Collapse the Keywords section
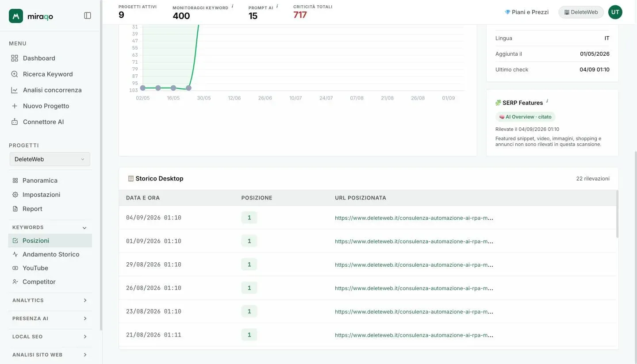The width and height of the screenshot is (637, 364). tap(84, 227)
